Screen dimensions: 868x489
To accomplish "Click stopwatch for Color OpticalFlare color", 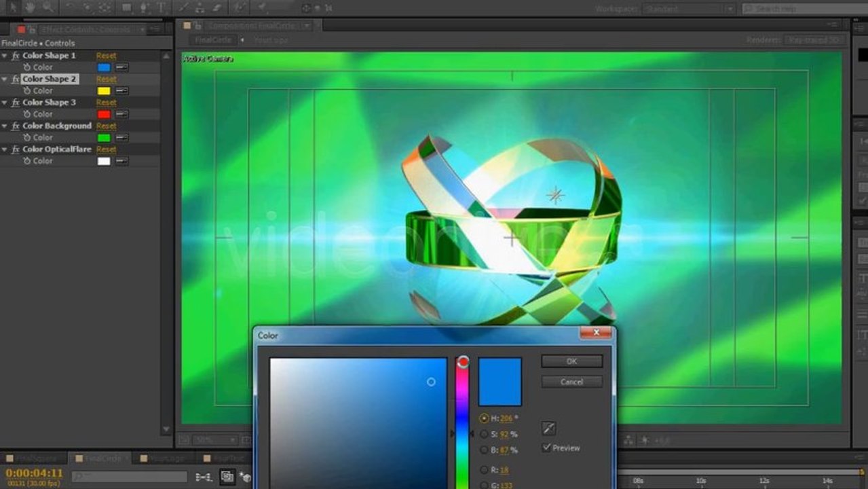I will pos(26,161).
